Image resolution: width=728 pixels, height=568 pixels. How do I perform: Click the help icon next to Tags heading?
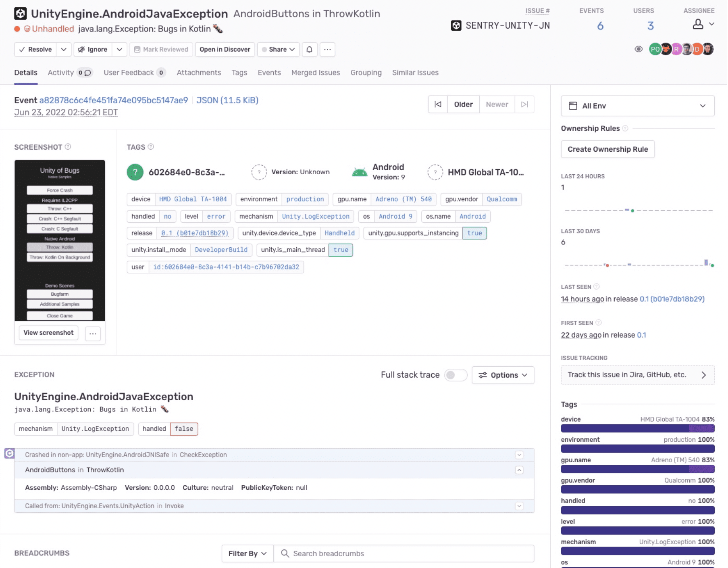(151, 147)
